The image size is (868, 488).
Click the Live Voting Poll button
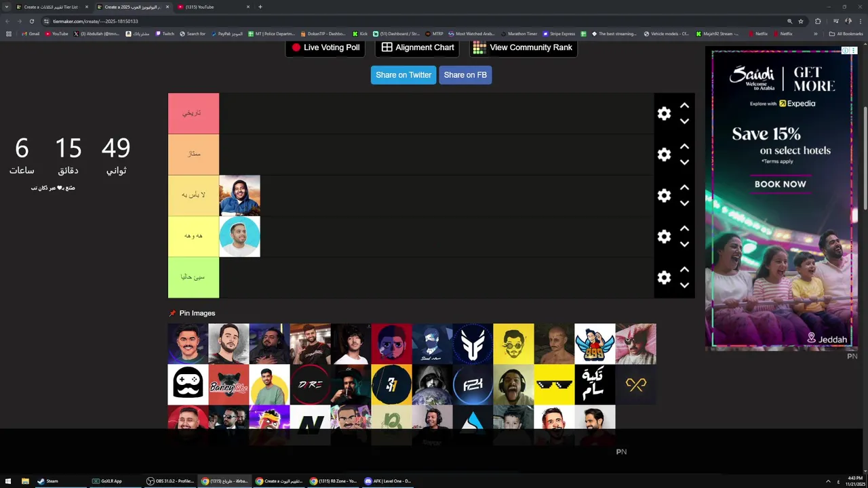[x=325, y=47]
